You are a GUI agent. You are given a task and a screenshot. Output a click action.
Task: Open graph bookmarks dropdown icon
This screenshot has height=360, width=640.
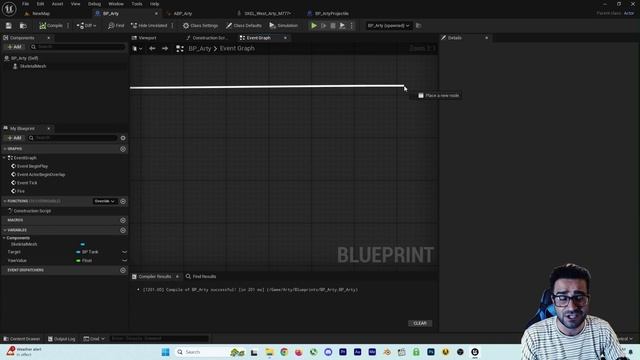point(137,49)
